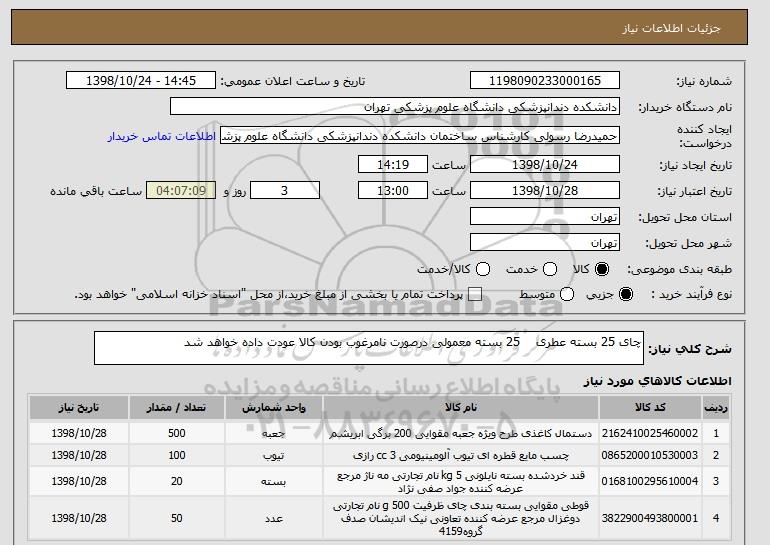Click the واحد شمارش column header
Image resolution: width=770 pixels, height=545 pixels.
274,408
